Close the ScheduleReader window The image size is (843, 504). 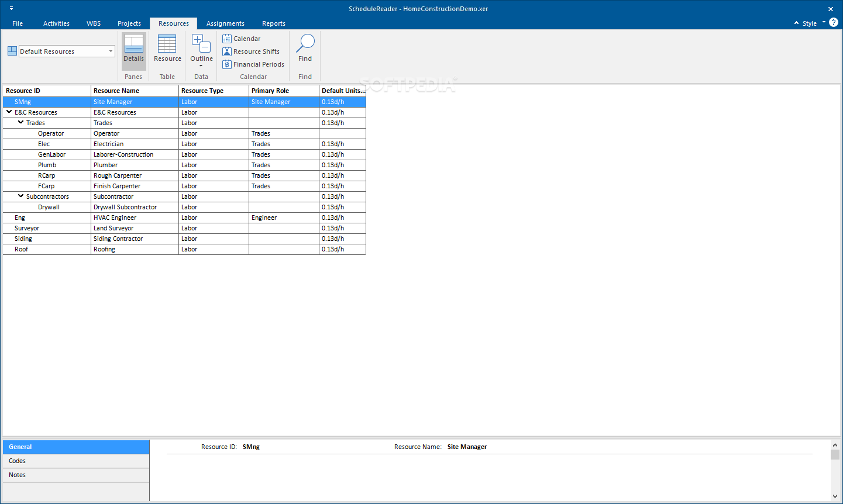(831, 9)
